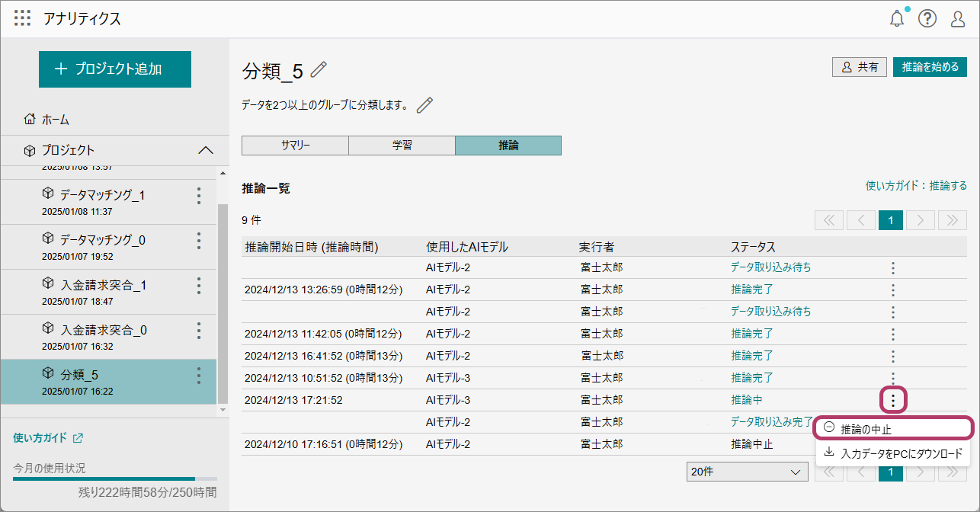Open the 使い方ガイド：推論する link
The width and height of the screenshot is (980, 512).
916,185
